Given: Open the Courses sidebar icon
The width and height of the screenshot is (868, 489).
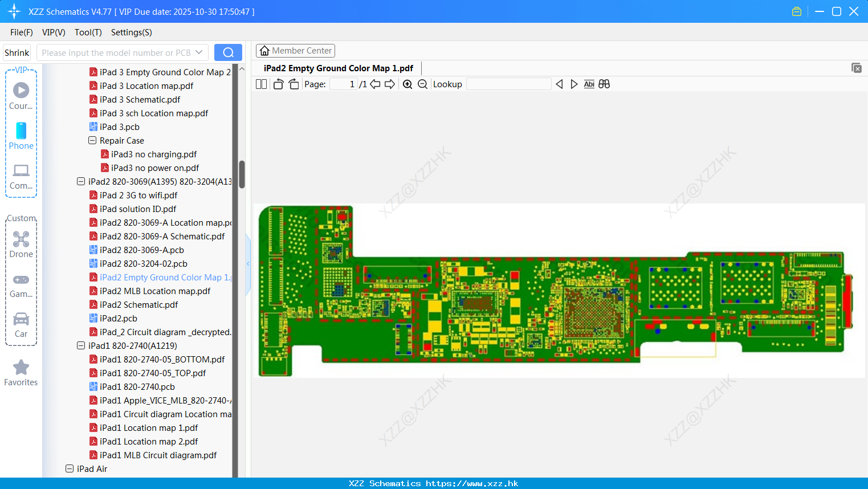Looking at the screenshot, I should click(x=21, y=96).
